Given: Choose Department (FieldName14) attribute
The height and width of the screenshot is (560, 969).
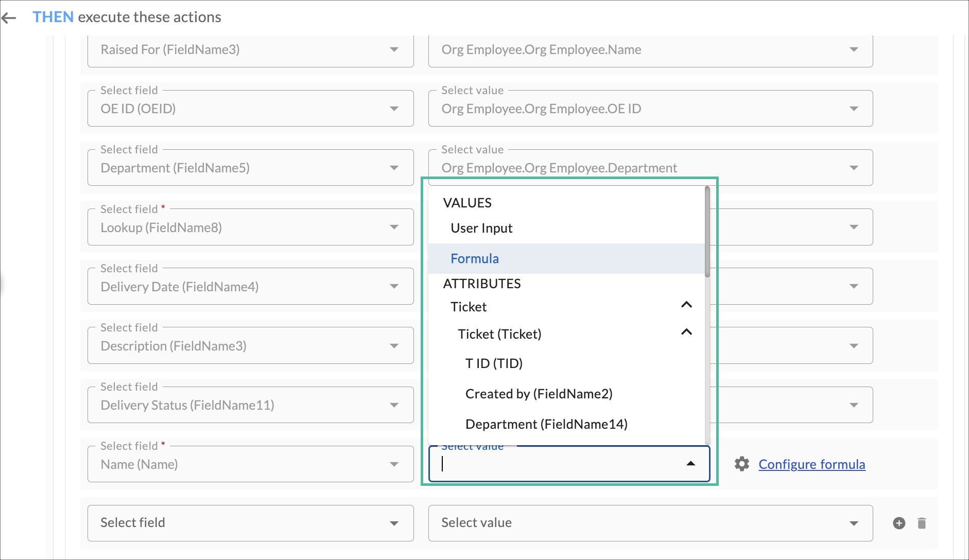Looking at the screenshot, I should pyautogui.click(x=546, y=424).
